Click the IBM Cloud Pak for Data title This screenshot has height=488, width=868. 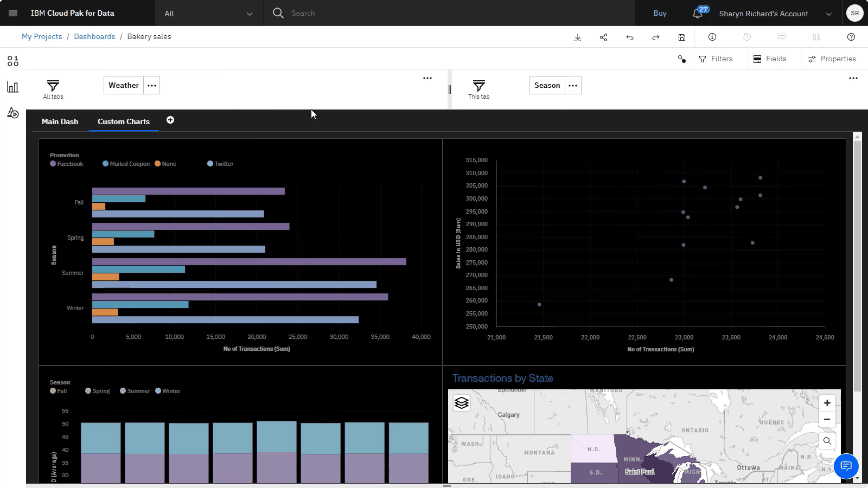[73, 13]
